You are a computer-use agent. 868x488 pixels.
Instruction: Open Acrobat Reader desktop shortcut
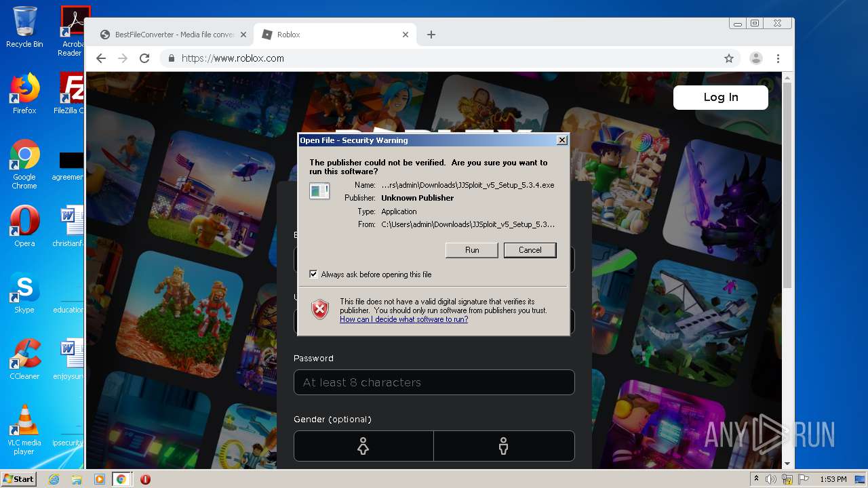pos(72,31)
